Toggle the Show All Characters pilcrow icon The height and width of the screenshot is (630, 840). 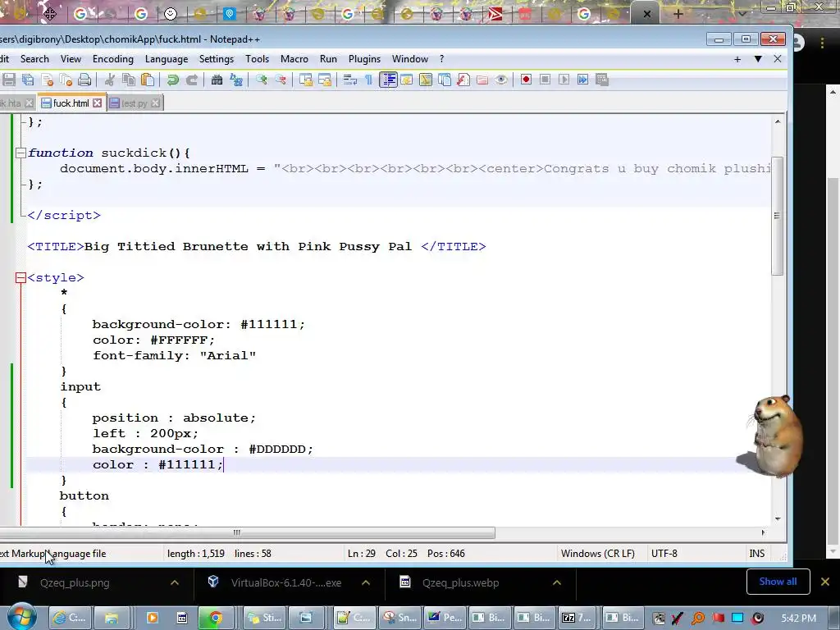(x=368, y=80)
